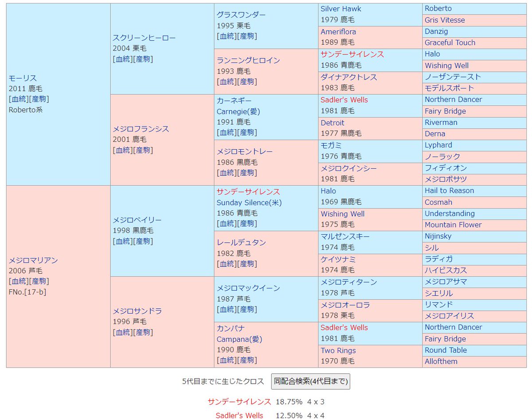Open the モガミ link
Viewport: 532px width, 419px height.
tap(331, 145)
